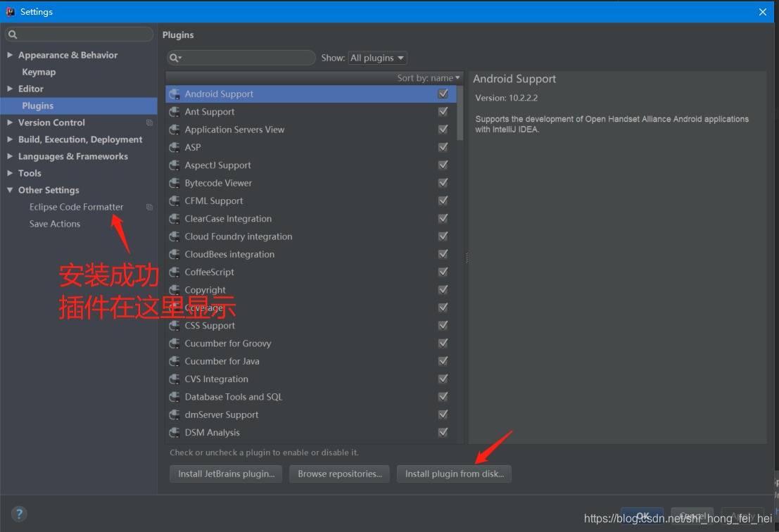779x532 pixels.
Task: Click the CloudBees integration plugin icon
Action: [x=175, y=254]
